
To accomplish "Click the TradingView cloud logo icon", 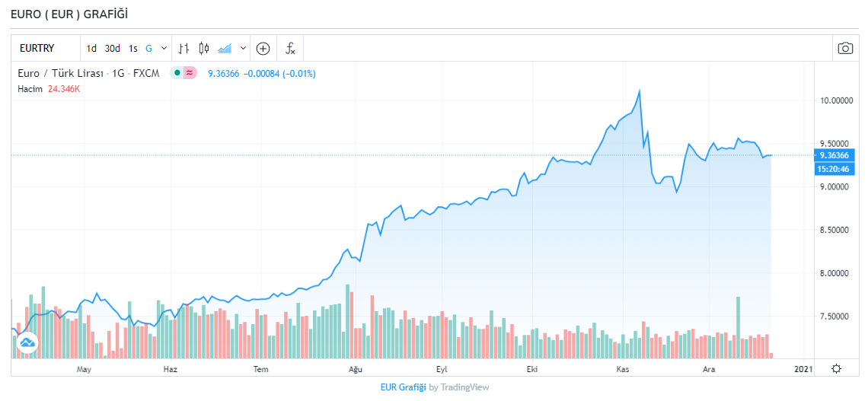I will coord(27,343).
